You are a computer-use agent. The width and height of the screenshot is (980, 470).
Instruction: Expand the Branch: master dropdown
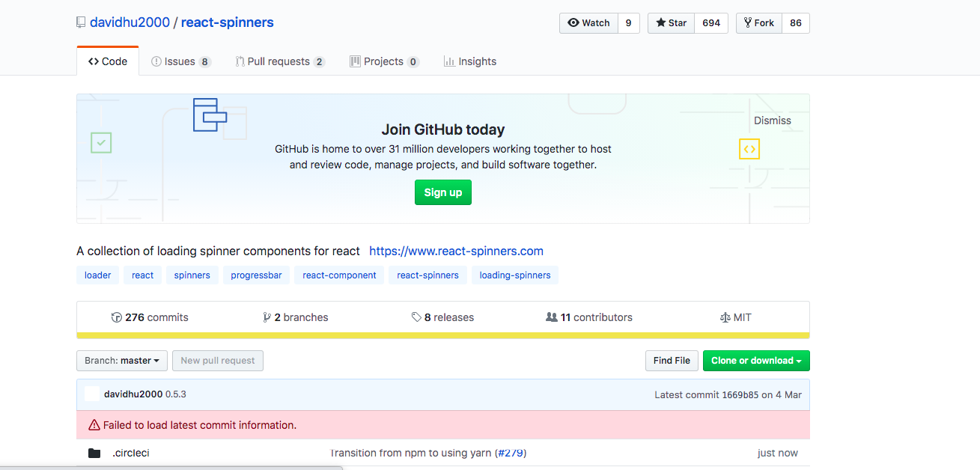point(121,361)
